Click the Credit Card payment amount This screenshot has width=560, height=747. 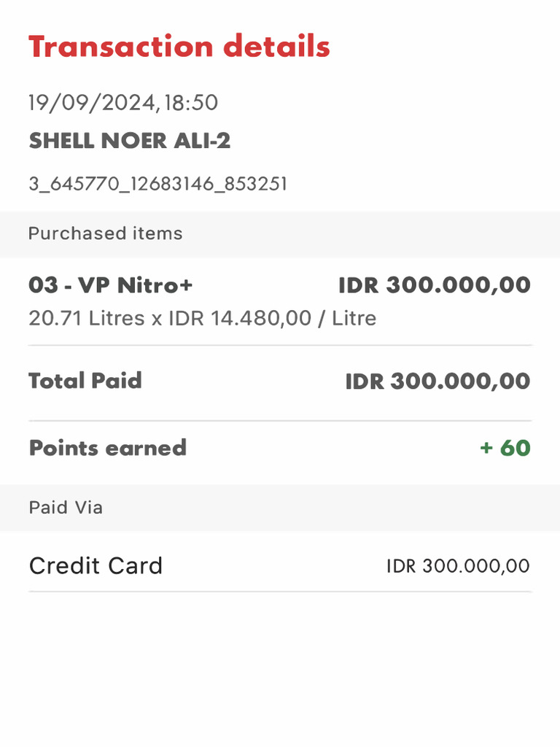click(x=458, y=566)
